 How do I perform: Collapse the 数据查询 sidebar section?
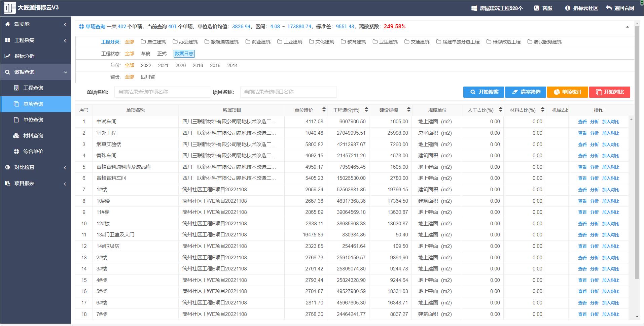tap(36, 72)
